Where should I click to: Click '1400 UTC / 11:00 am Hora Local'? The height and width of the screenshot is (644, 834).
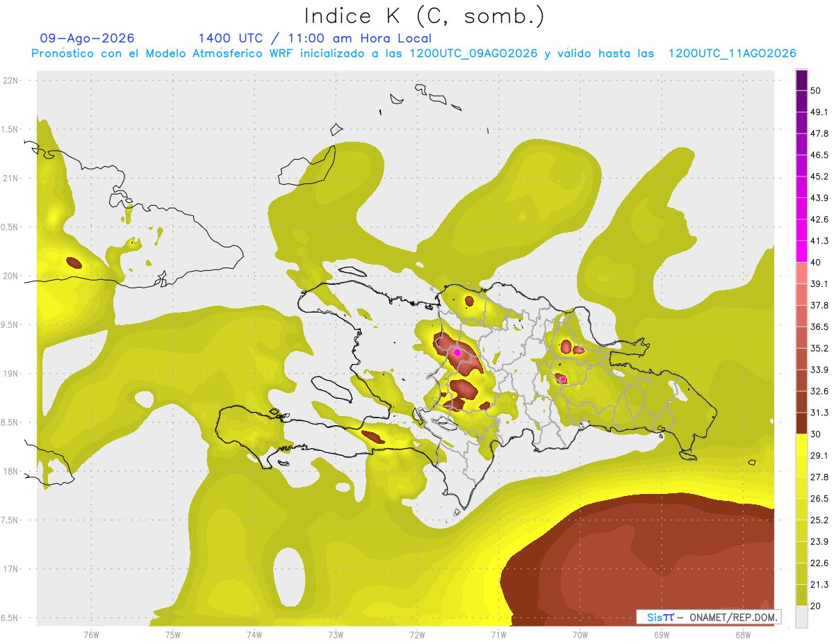click(x=315, y=39)
